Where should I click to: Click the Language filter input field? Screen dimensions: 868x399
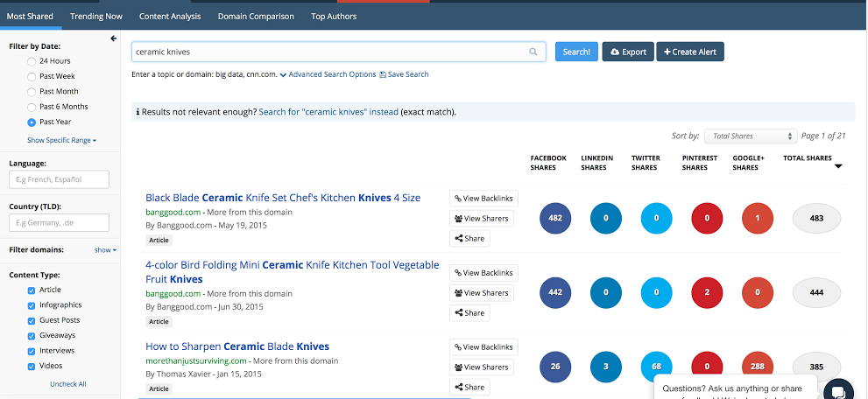pos(60,179)
